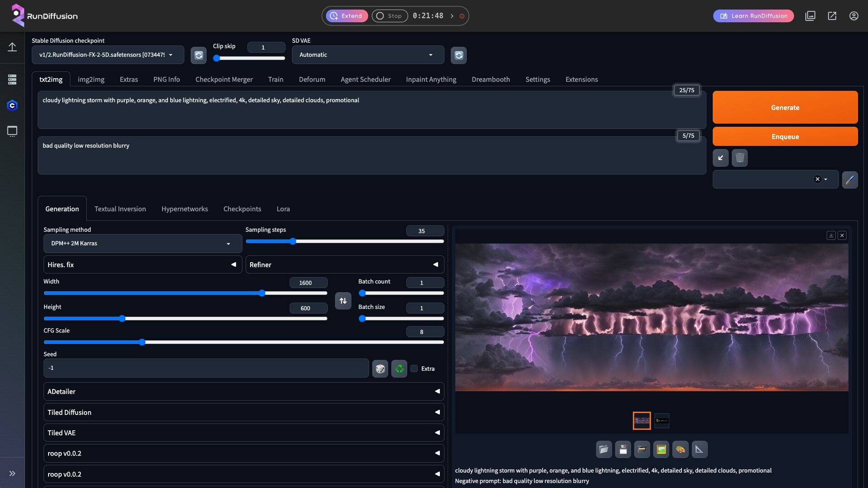Open the Sampling method dropdown
The width and height of the screenshot is (868, 488).
[x=143, y=244]
